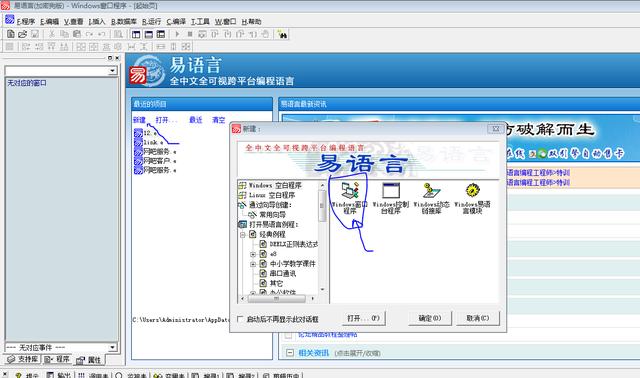Open the T.工具 menu
The image size is (640, 378).
[200, 22]
